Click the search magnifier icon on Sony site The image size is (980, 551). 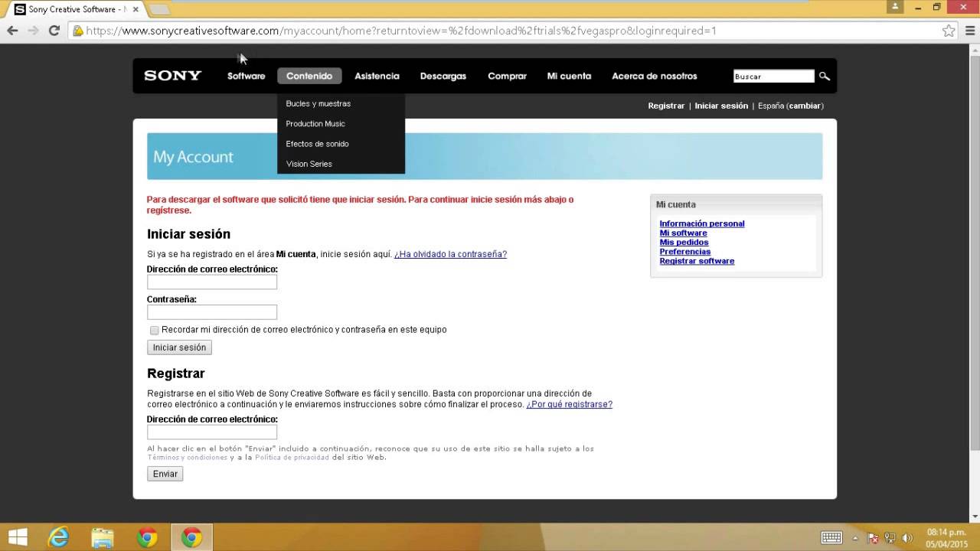click(825, 76)
